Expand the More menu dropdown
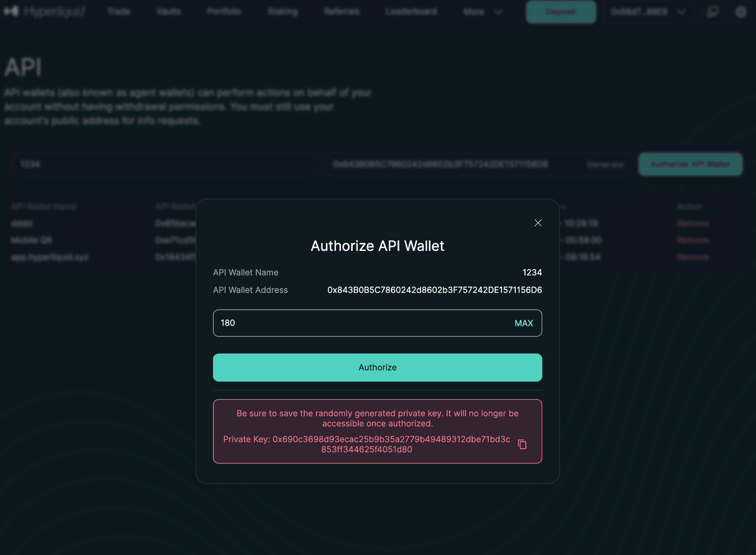The height and width of the screenshot is (555, 756). [482, 12]
